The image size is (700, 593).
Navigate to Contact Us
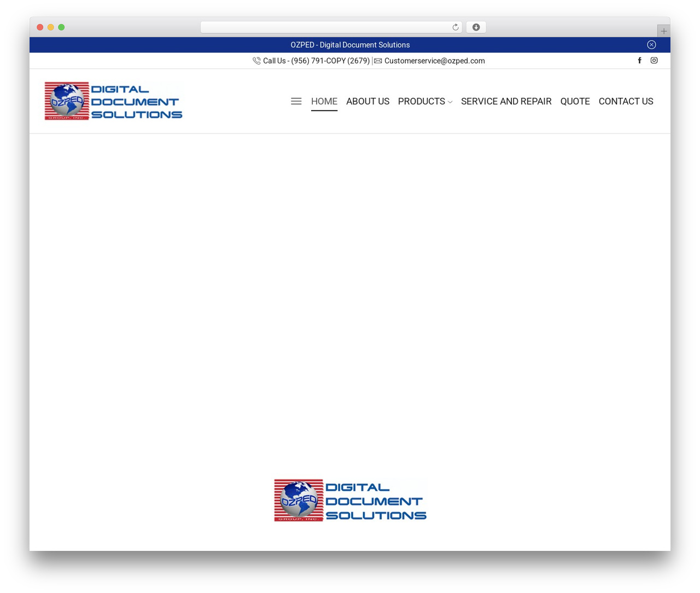coord(626,101)
